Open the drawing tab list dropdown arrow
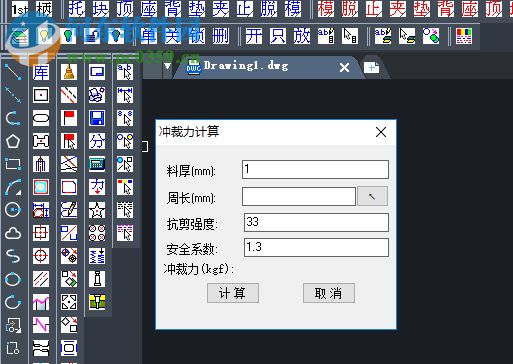The image size is (513, 364). [168, 66]
